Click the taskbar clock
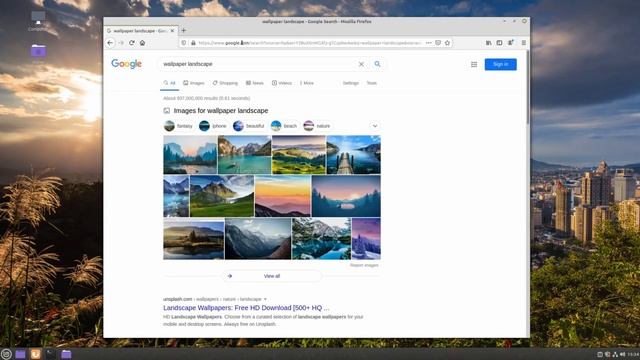The height and width of the screenshot is (360, 640). pyautogui.click(x=633, y=354)
